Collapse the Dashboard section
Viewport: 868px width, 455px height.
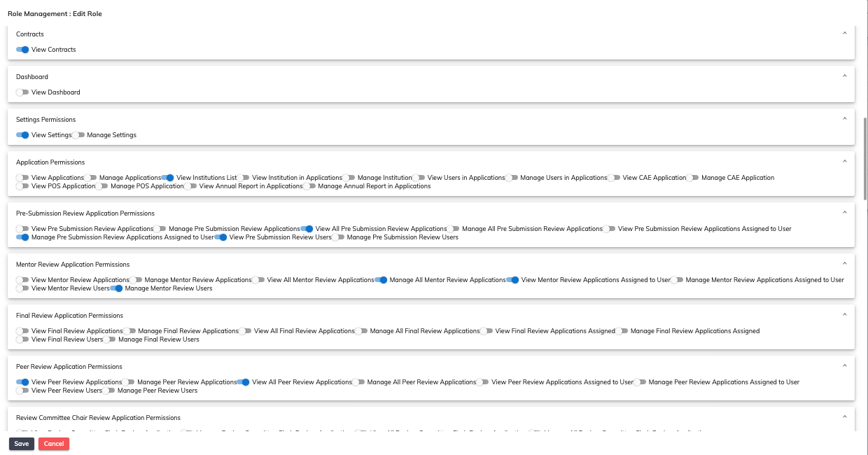844,76
